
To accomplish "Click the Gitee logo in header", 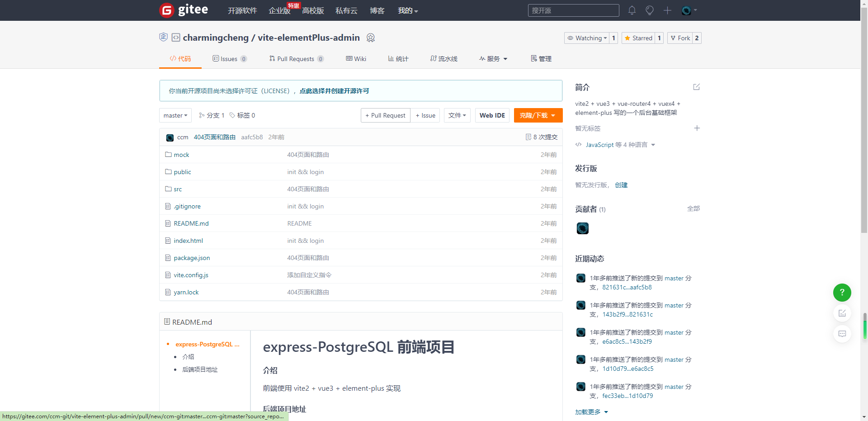I will pos(184,10).
